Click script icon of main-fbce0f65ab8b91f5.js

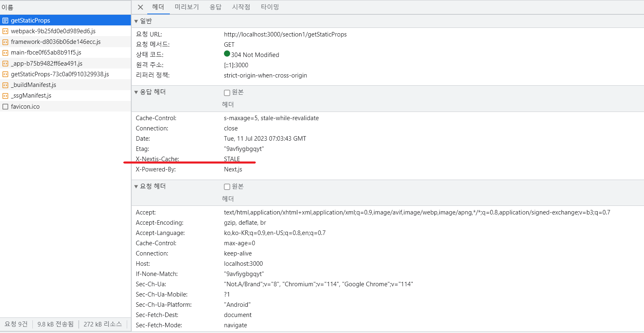point(5,52)
